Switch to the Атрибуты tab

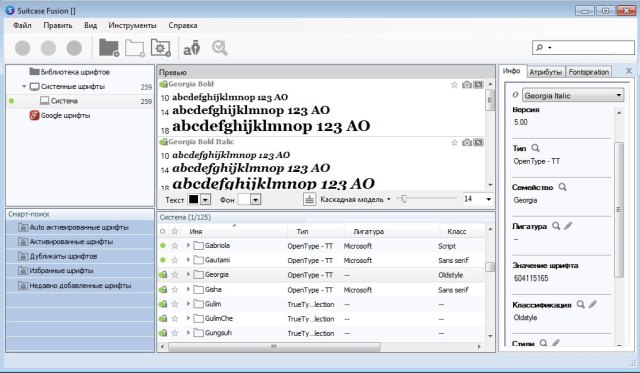tap(546, 72)
